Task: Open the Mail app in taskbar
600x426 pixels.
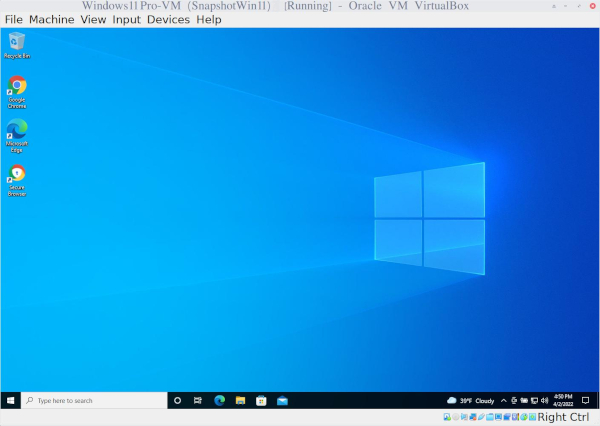Action: 282,400
